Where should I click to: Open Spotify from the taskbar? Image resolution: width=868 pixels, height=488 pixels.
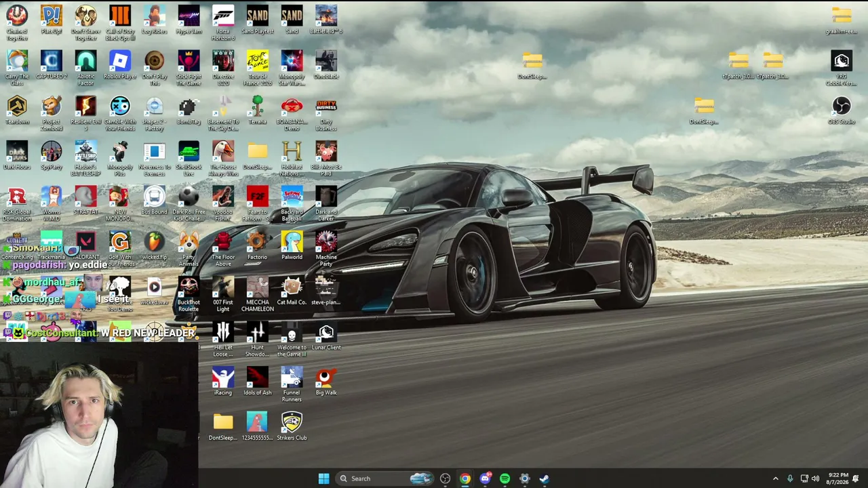(505, 479)
